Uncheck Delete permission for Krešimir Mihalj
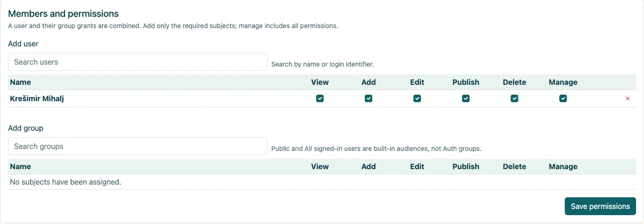The image size is (644, 224). coord(514,98)
